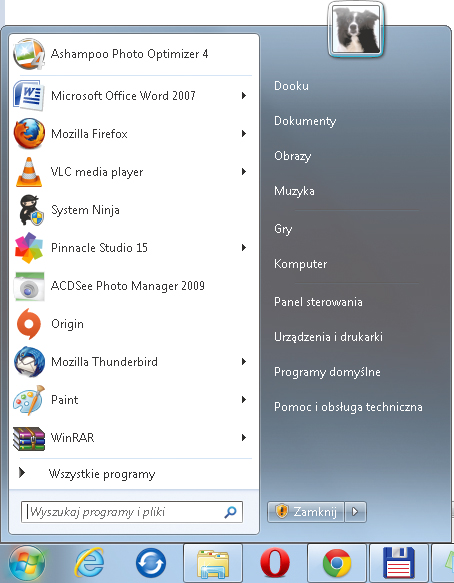Expand Mozilla Thunderbird jump list arrow
This screenshot has width=454, height=583.
click(x=244, y=361)
